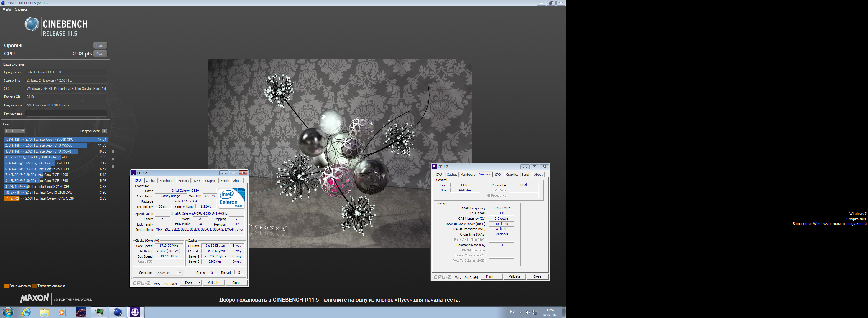Launch Internet Explorer from taskbar

(x=26, y=312)
